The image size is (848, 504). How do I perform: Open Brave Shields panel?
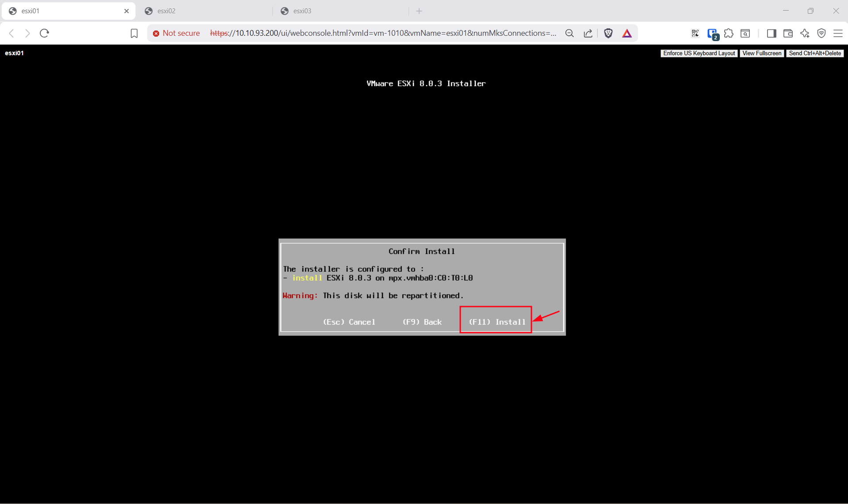click(608, 33)
